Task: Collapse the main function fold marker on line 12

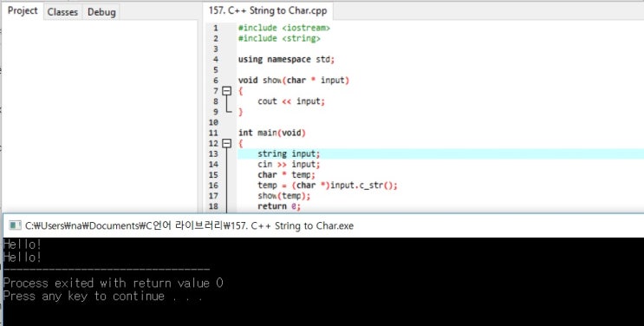Action: point(227,143)
